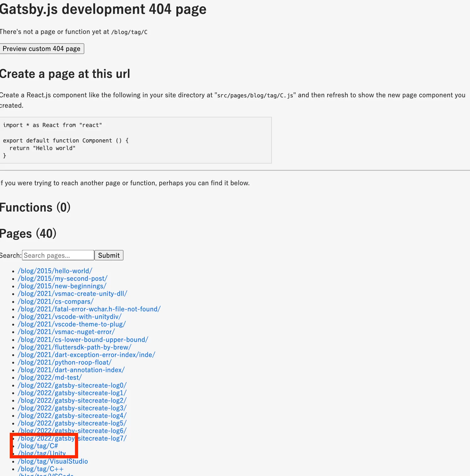Viewport: 470px width, 476px height.
Task: Go to the gatsby-sitecreate-log4 link
Action: pos(72,416)
